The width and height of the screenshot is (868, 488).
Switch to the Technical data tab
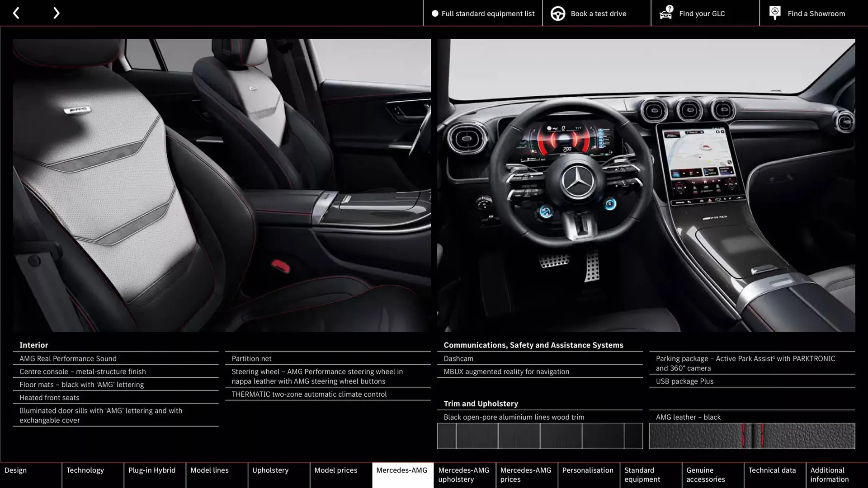click(774, 475)
